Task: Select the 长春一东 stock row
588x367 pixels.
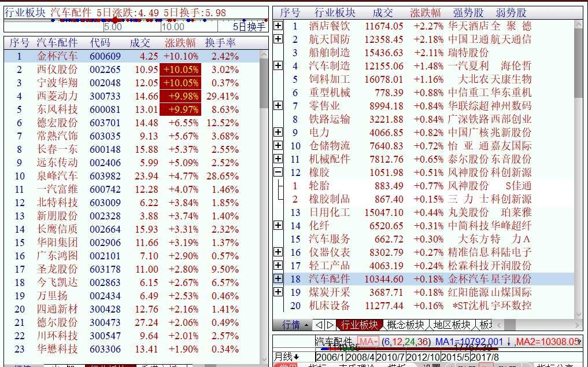Action: pyautogui.click(x=132, y=149)
